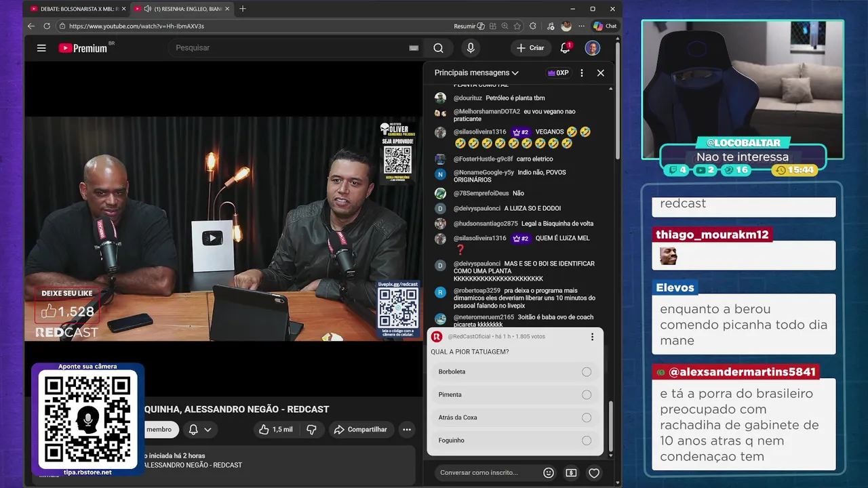Open the Criar create menu
Image resolution: width=868 pixels, height=488 pixels.
[530, 48]
